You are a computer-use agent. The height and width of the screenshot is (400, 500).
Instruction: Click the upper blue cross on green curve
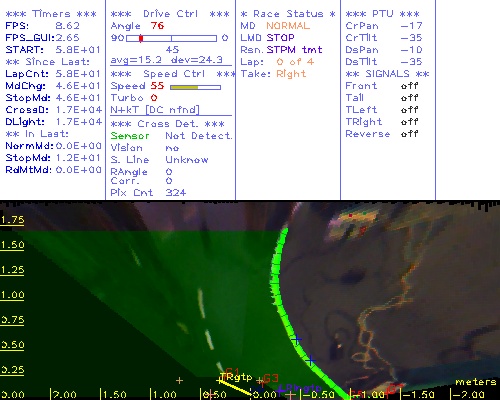tap(296, 339)
